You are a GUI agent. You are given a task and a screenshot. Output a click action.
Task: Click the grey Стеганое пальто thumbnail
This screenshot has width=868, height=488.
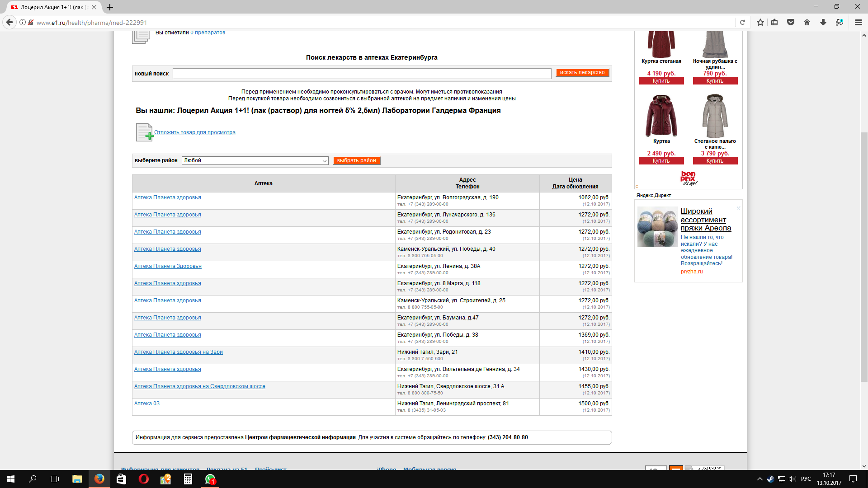pyautogui.click(x=715, y=116)
